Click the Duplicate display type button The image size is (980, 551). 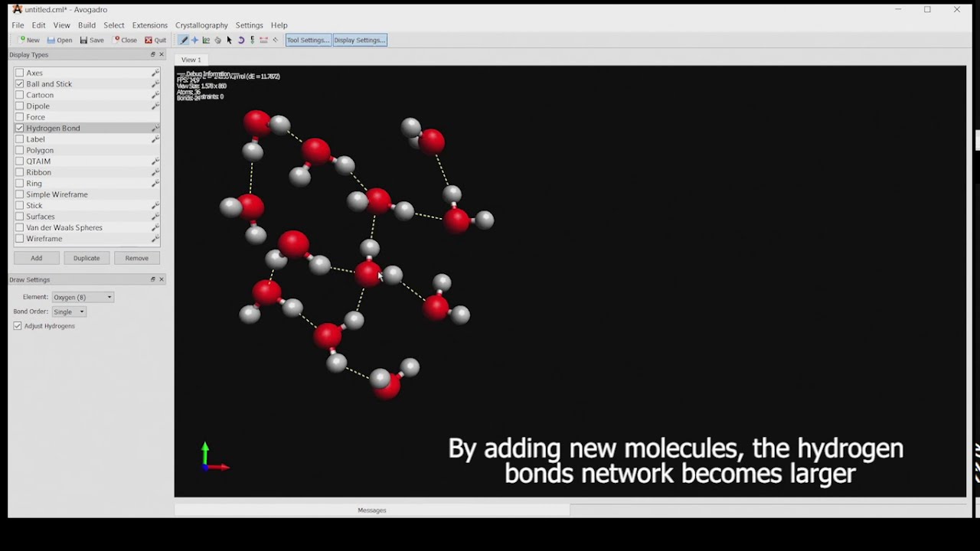87,258
